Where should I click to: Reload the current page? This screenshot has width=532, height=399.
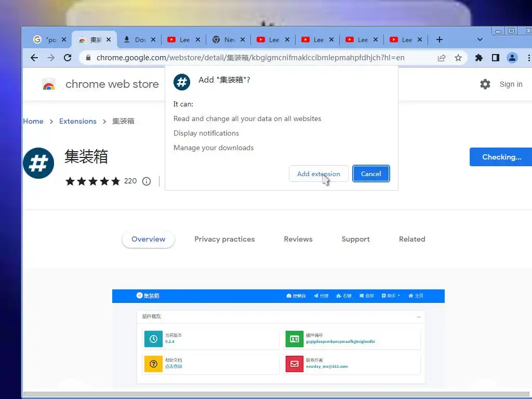tap(68, 58)
